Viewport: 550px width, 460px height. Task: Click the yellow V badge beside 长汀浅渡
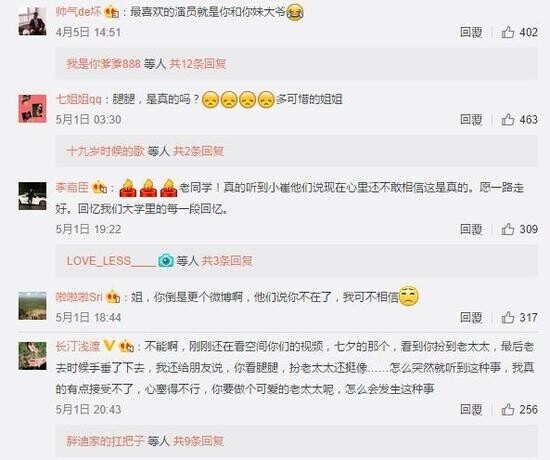click(x=109, y=347)
